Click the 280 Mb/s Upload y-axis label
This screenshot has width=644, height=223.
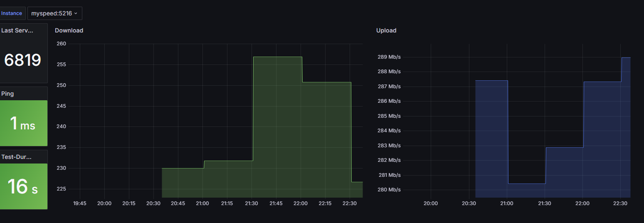pyautogui.click(x=389, y=190)
